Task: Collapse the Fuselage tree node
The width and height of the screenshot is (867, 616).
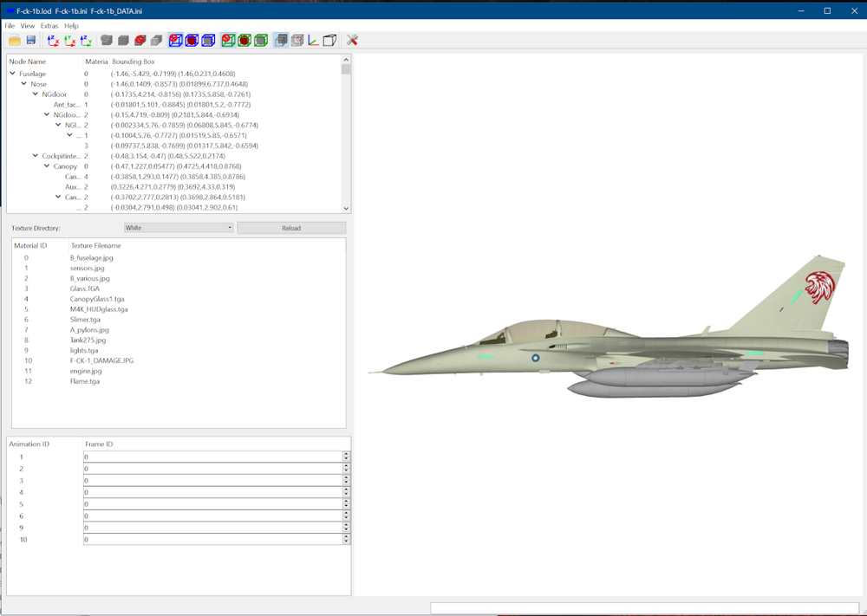Action: pyautogui.click(x=13, y=73)
